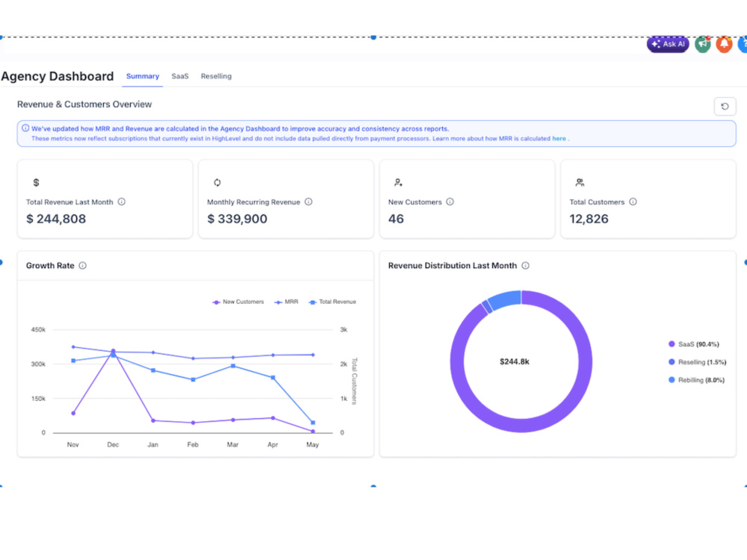The width and height of the screenshot is (747, 560).
Task: Click info icon beside New Customers
Action: click(x=450, y=202)
